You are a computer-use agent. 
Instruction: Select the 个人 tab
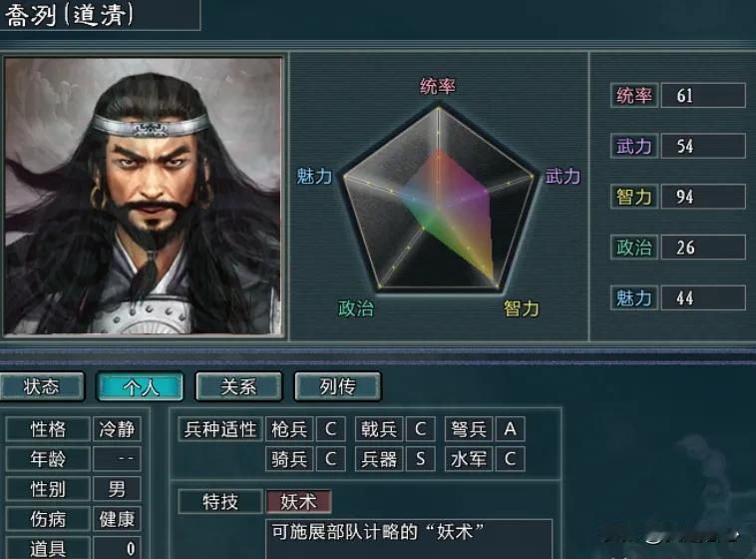tap(140, 386)
